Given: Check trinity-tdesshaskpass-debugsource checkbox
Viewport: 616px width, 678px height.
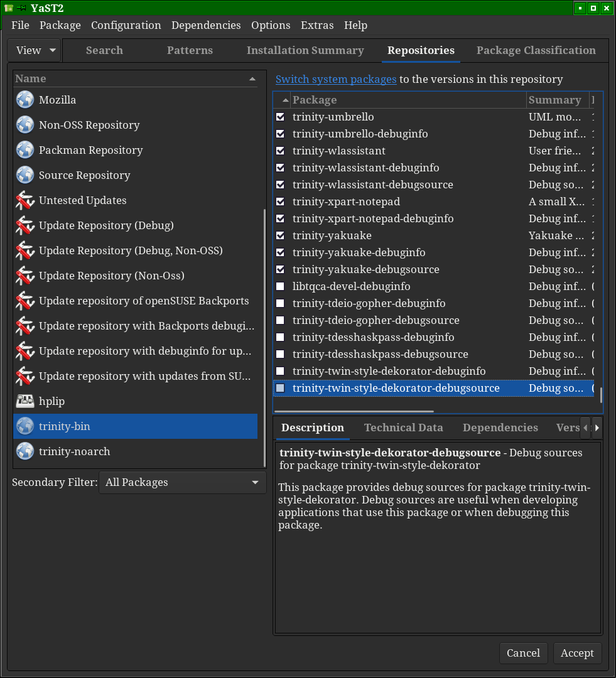Looking at the screenshot, I should pos(280,354).
